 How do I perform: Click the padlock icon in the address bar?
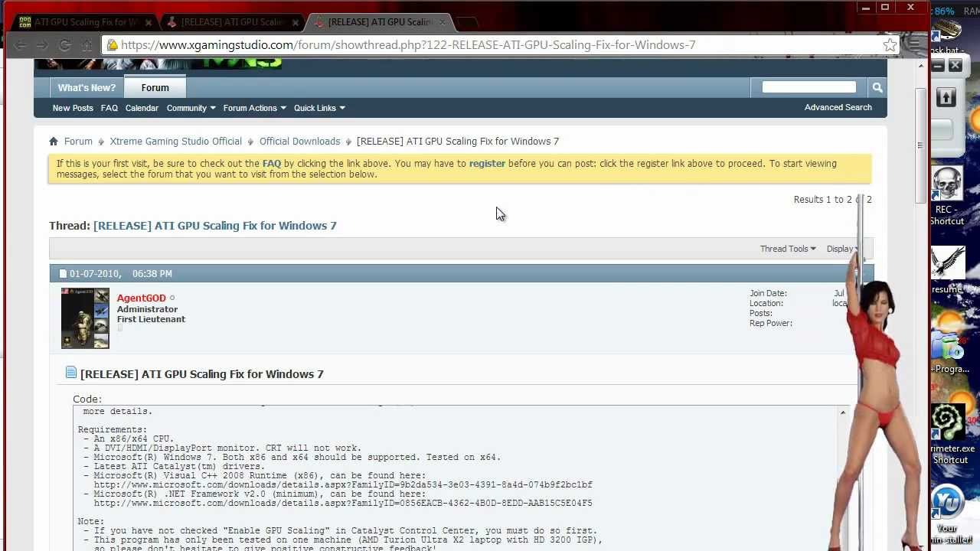click(113, 45)
